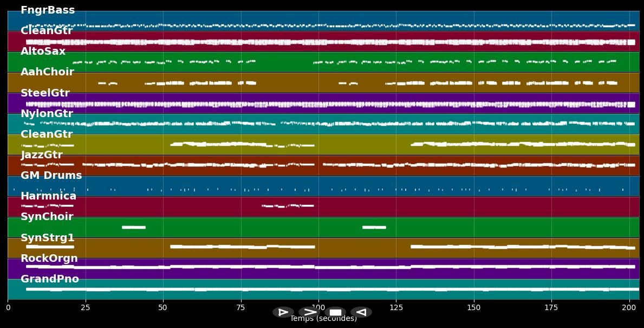Screen dimensions: 644x328
Task: Select the RockOrgn track name
Action: [x=49, y=259]
